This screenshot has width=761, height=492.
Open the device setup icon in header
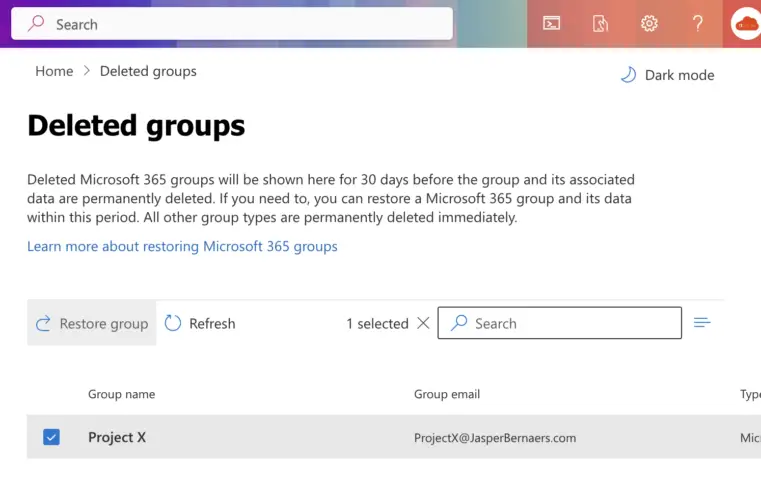(600, 23)
